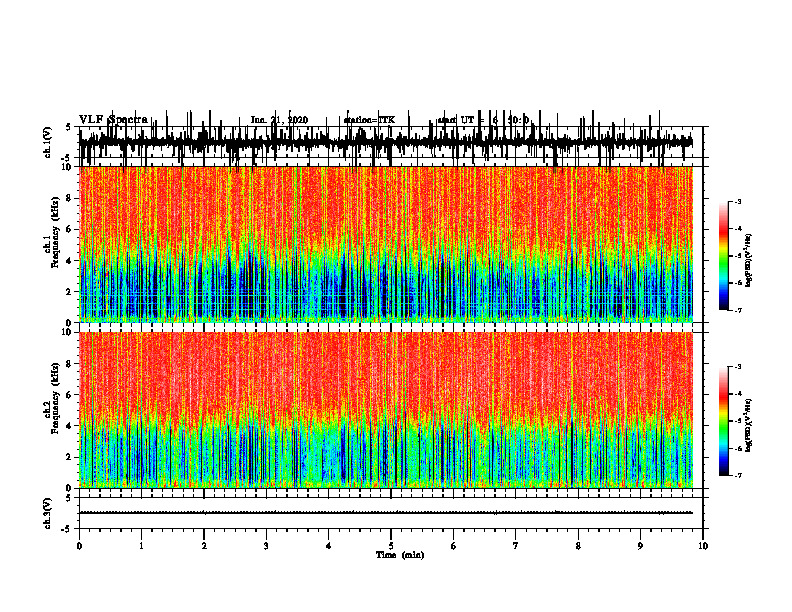Image resolution: width=792 pixels, height=612 pixels.
Task: Click the "station=ITK" header text
Action: coord(369,120)
